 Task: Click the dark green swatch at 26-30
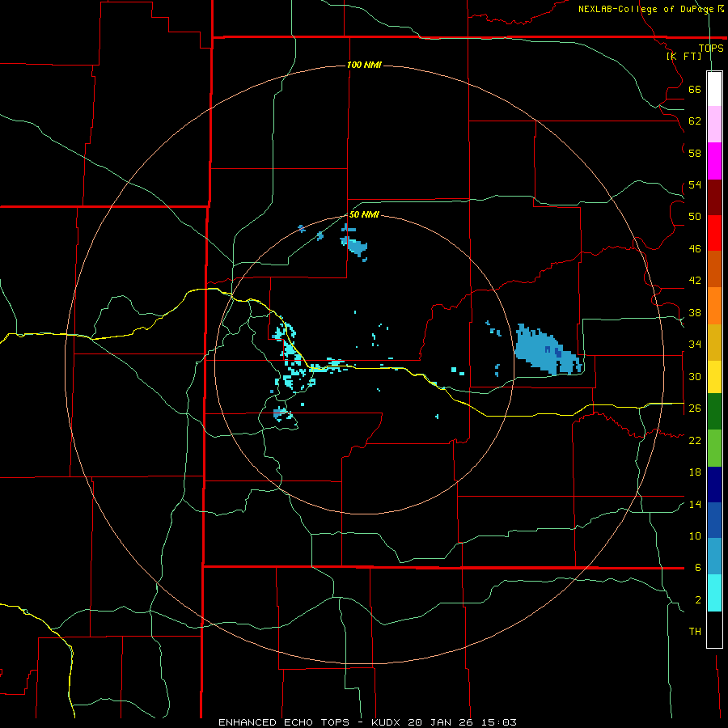pos(714,412)
